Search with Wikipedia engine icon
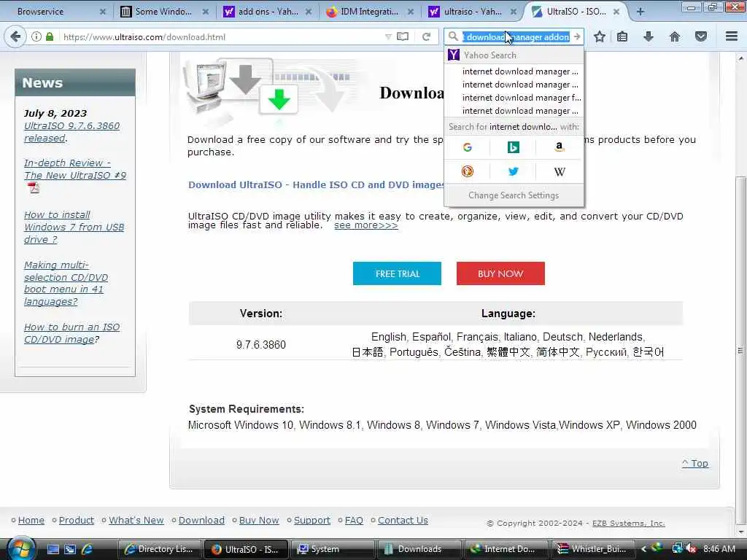The width and height of the screenshot is (747, 560). (560, 171)
